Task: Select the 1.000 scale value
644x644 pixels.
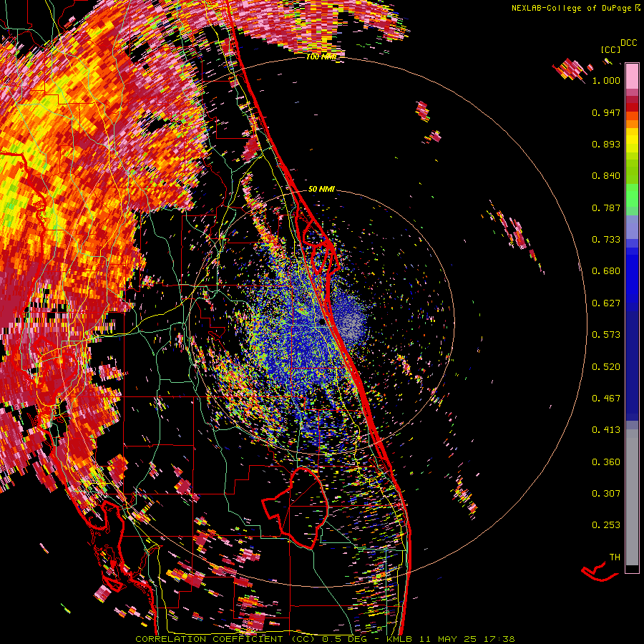Action: click(x=606, y=80)
